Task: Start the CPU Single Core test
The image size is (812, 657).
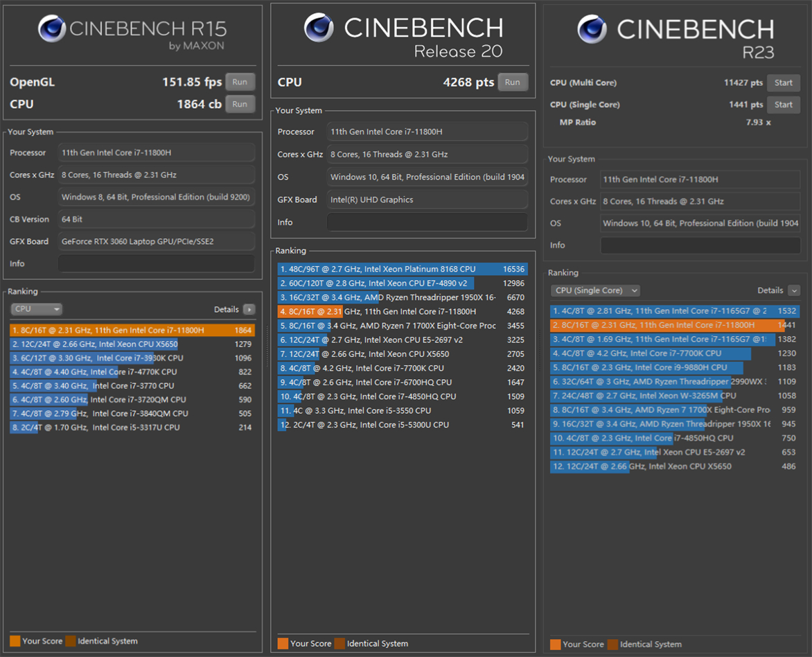Action: (783, 105)
